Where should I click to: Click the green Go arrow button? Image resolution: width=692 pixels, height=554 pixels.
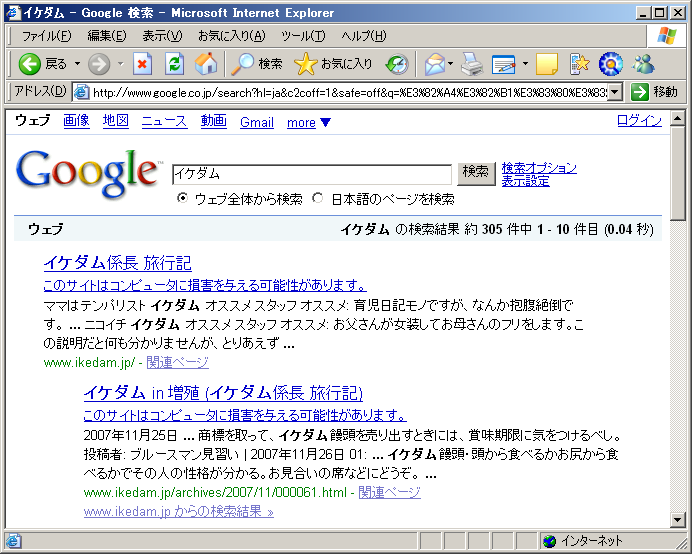[x=639, y=92]
